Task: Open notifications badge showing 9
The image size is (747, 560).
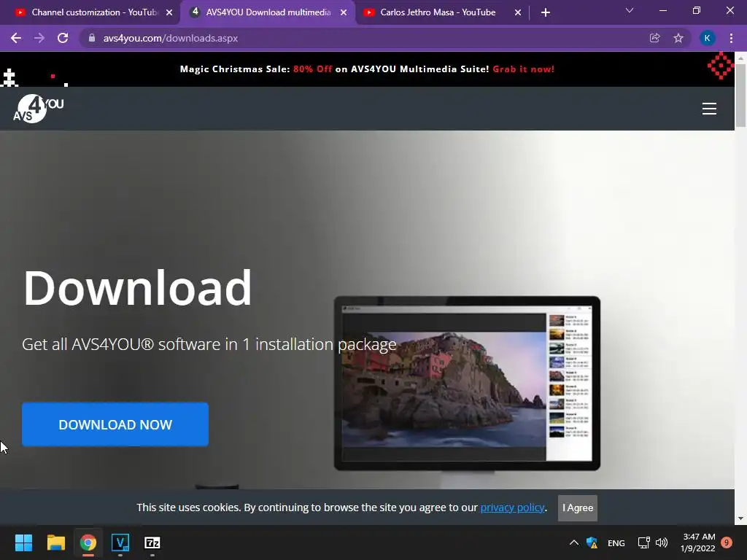Action: pos(727,542)
